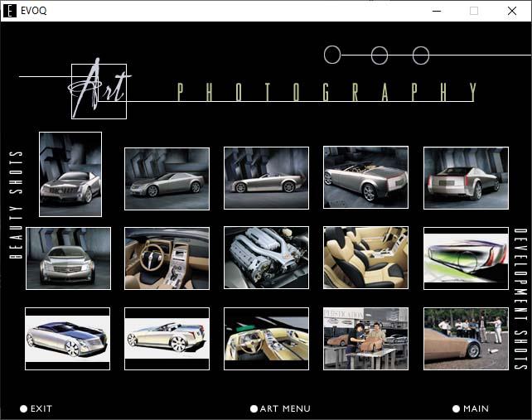Click the EVOQ app icon in title bar
The width and height of the screenshot is (532, 420).
coord(10,11)
